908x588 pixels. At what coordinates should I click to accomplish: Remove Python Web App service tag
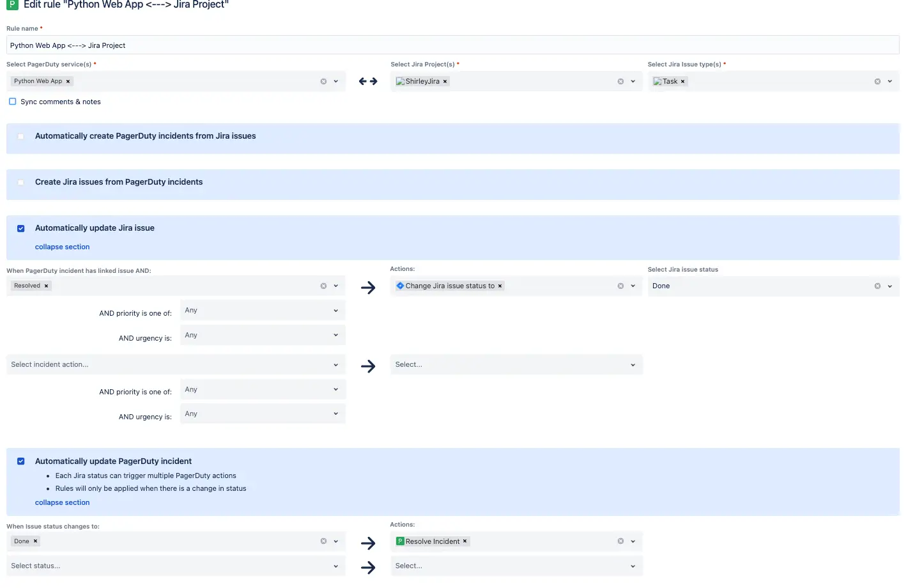coord(68,81)
